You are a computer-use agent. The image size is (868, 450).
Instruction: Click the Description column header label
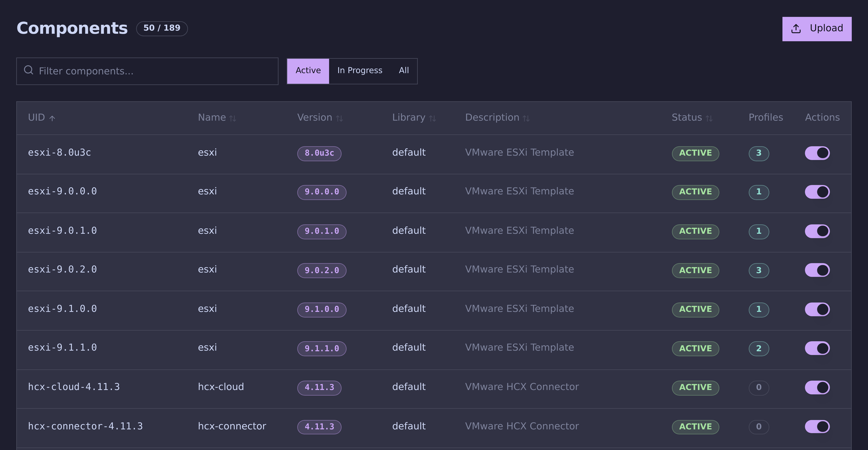pos(492,117)
